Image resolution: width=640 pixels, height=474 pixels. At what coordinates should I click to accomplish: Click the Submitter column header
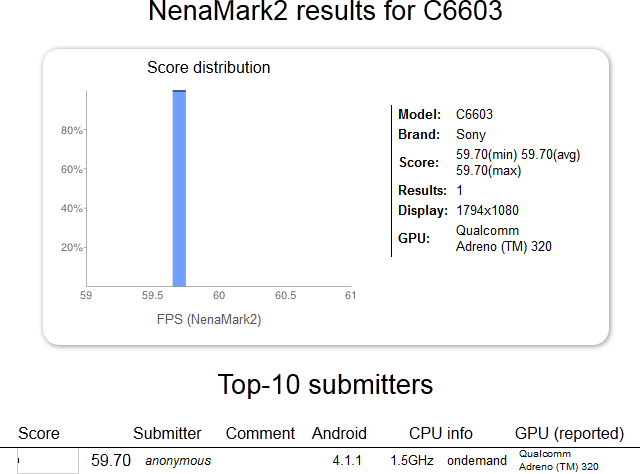167,433
